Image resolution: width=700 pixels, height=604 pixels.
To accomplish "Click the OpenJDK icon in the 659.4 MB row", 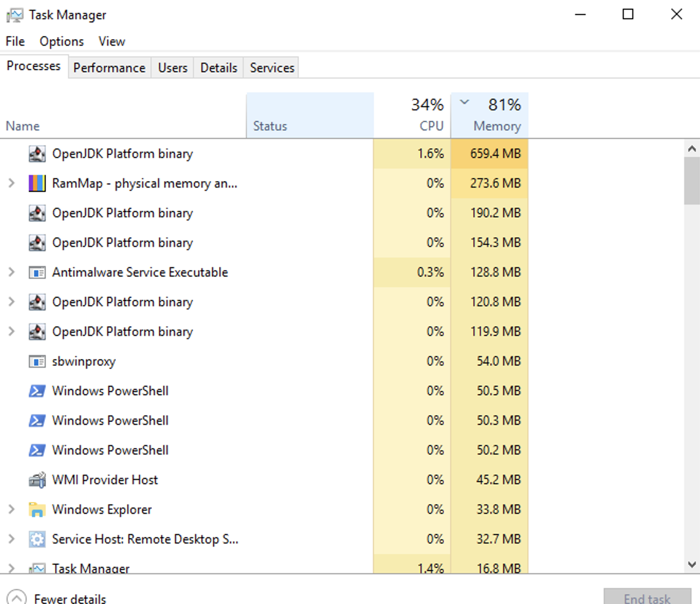I will pos(37,154).
